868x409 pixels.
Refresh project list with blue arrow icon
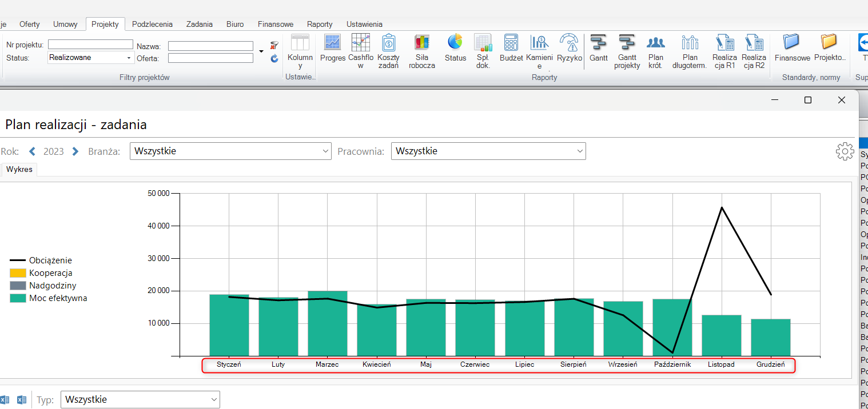click(x=274, y=58)
